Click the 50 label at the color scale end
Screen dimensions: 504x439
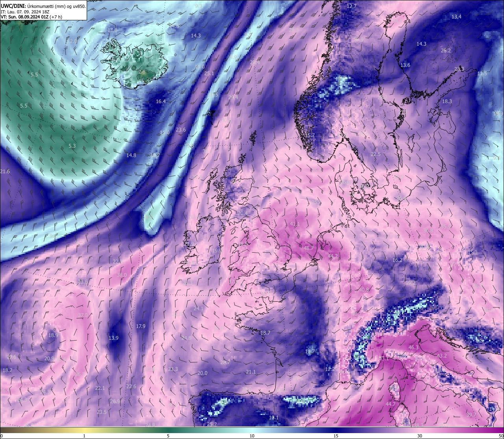(x=500, y=436)
